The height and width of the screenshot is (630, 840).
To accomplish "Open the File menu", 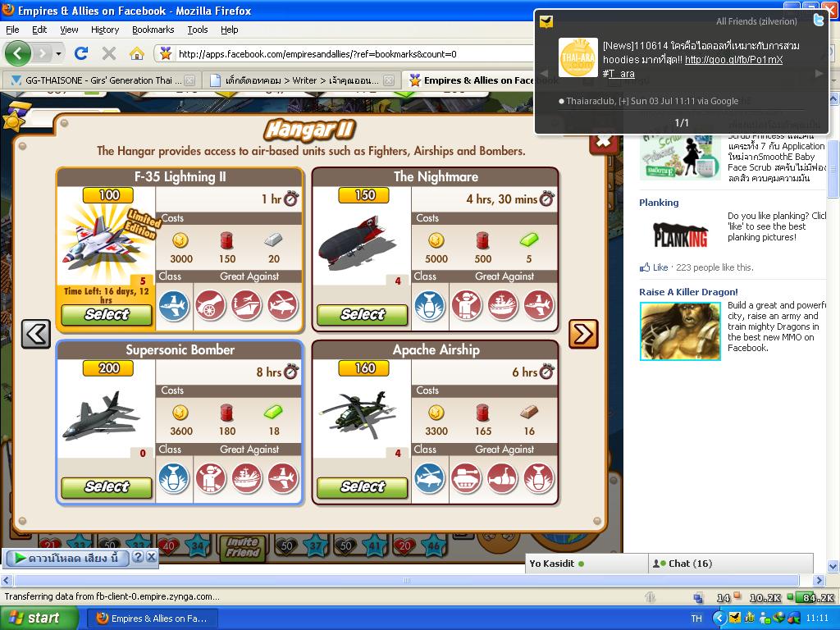I will (12, 30).
